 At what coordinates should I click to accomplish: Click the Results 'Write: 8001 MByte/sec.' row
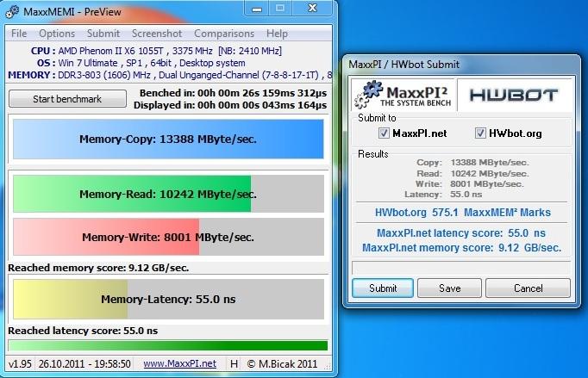point(470,184)
